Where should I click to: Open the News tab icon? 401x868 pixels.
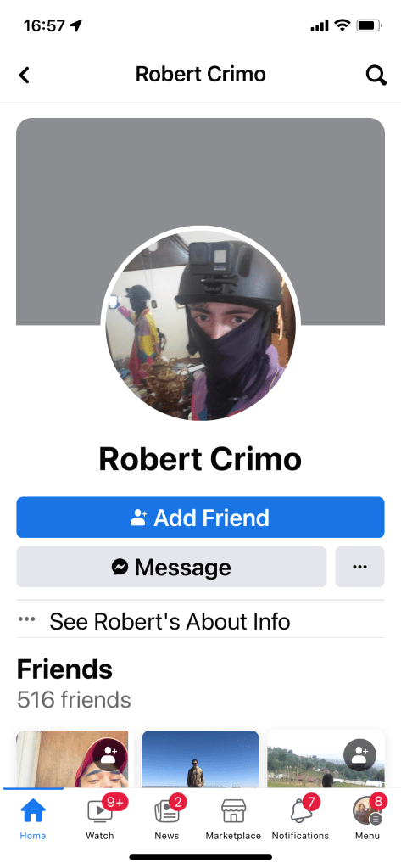166,812
